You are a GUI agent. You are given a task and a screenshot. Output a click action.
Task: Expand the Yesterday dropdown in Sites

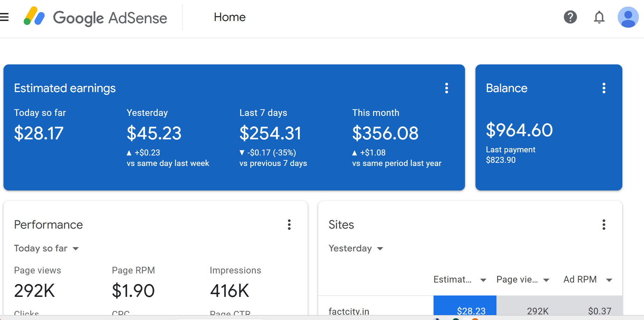coord(356,248)
